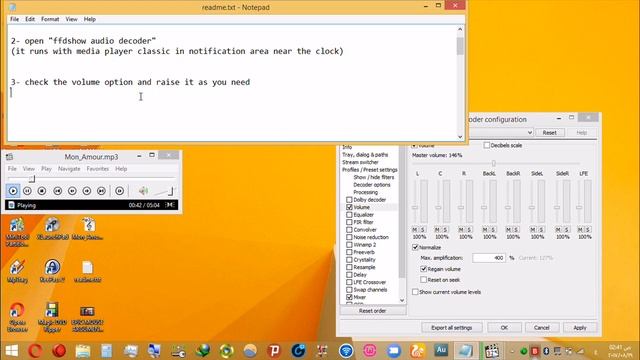Open the Edit menu in Notepad

coord(30,19)
